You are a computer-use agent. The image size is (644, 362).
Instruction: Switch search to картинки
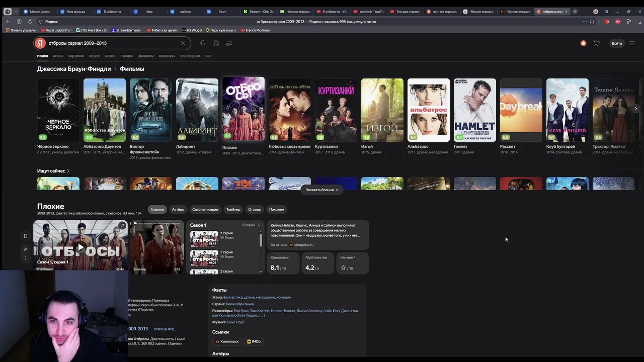76,56
